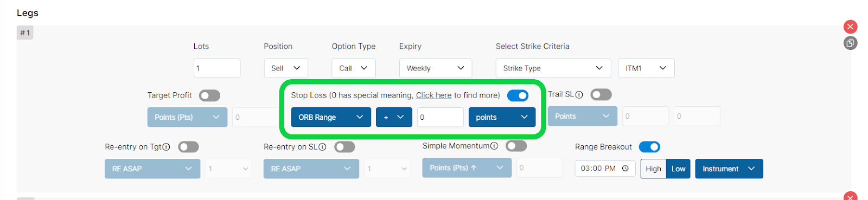The height and width of the screenshot is (200, 868).
Task: Follow the Click here link
Action: [433, 95]
